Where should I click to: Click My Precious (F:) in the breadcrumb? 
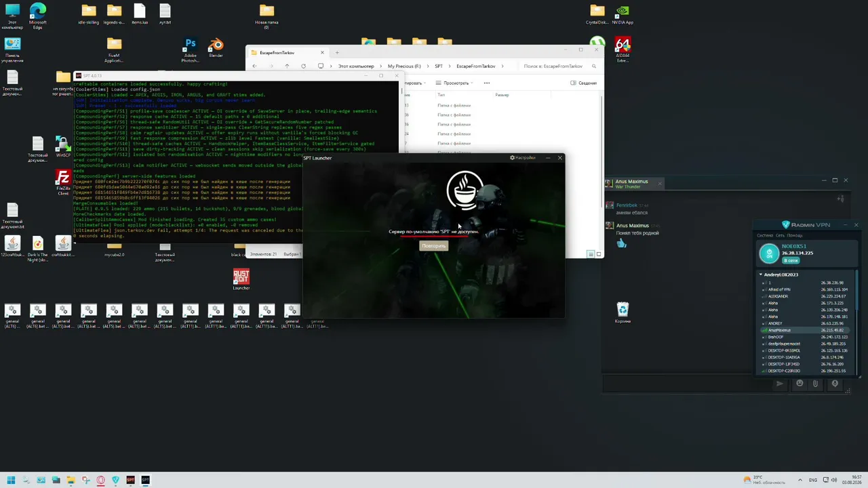404,66
